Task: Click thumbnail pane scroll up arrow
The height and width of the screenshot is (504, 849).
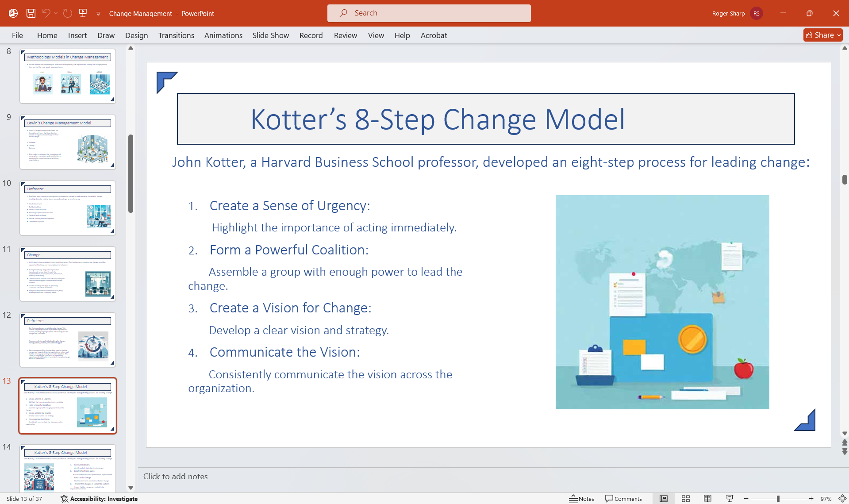Action: [131, 48]
